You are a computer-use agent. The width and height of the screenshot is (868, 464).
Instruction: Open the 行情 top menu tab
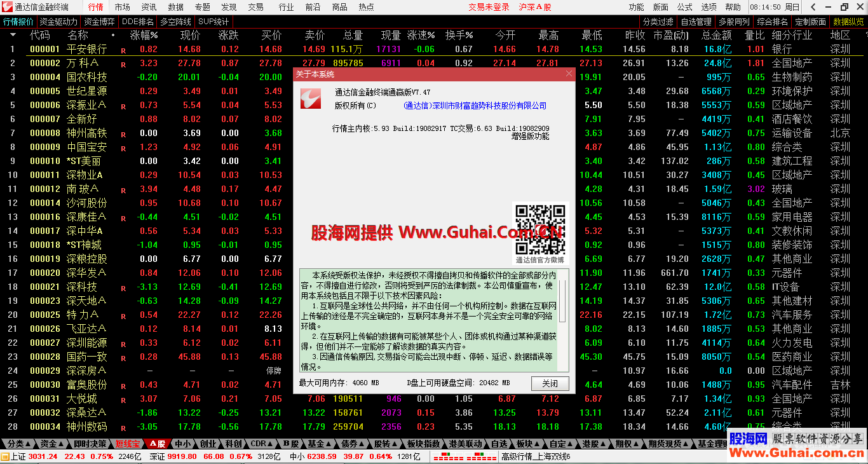(95, 8)
